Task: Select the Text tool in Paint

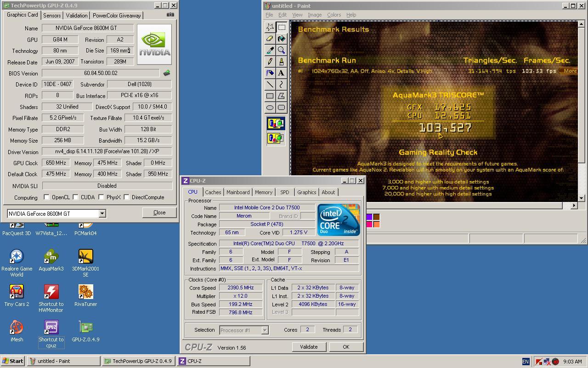Action: click(x=281, y=73)
